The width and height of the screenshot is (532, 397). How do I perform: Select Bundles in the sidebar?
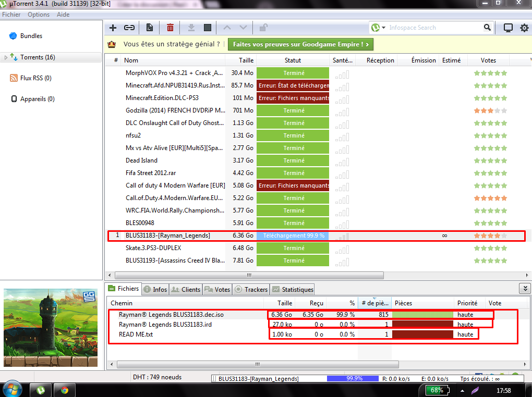[x=31, y=36]
